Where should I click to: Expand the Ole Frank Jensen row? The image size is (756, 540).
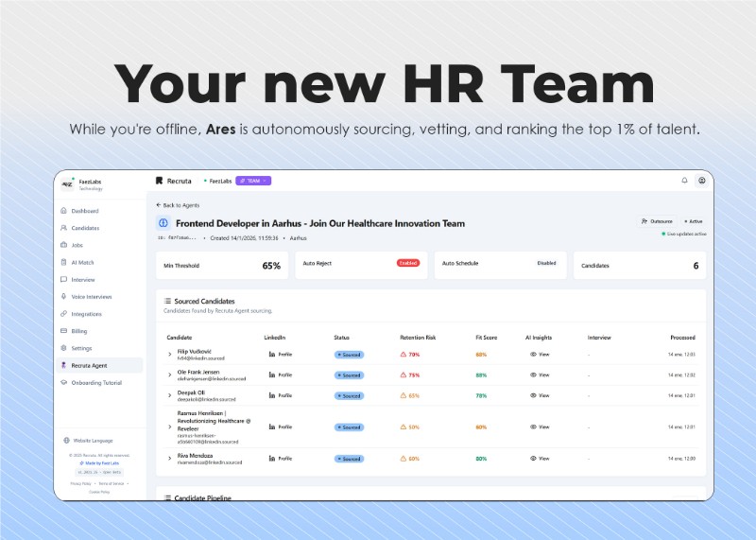(x=170, y=375)
